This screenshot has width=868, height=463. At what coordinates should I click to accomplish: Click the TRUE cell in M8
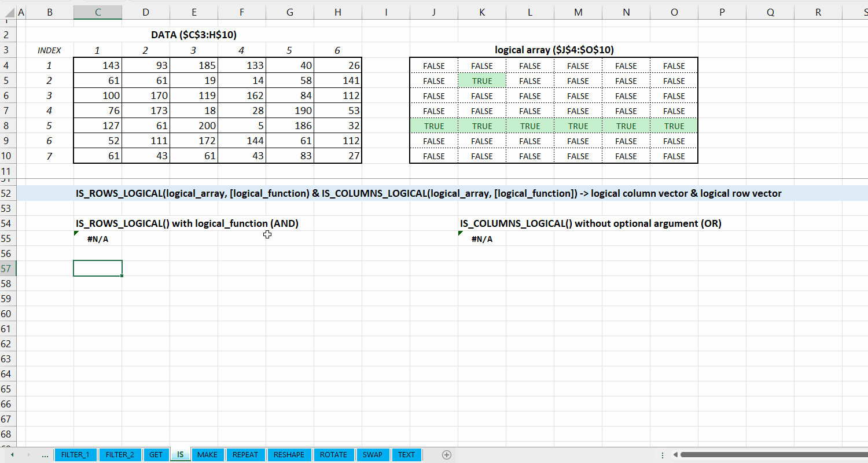[578, 126]
